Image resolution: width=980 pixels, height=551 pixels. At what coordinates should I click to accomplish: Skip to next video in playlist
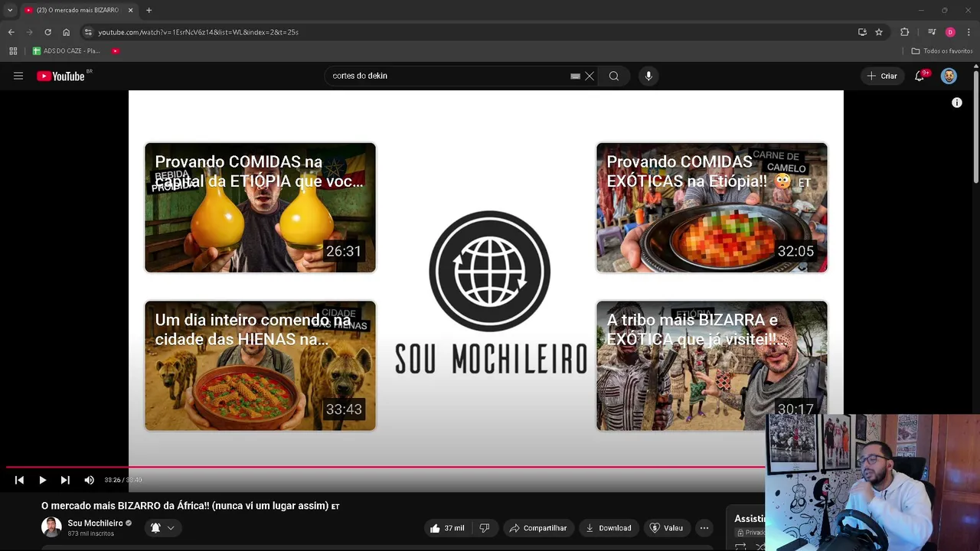pos(65,480)
